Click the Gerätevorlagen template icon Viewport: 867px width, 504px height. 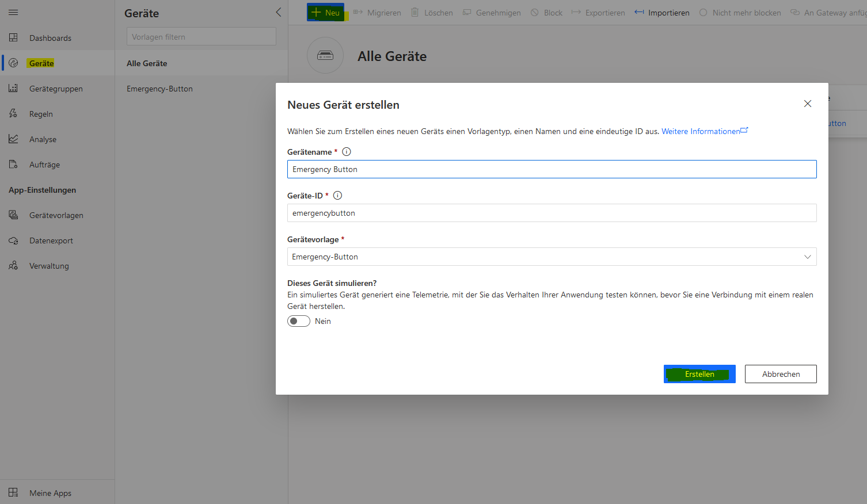(13, 215)
